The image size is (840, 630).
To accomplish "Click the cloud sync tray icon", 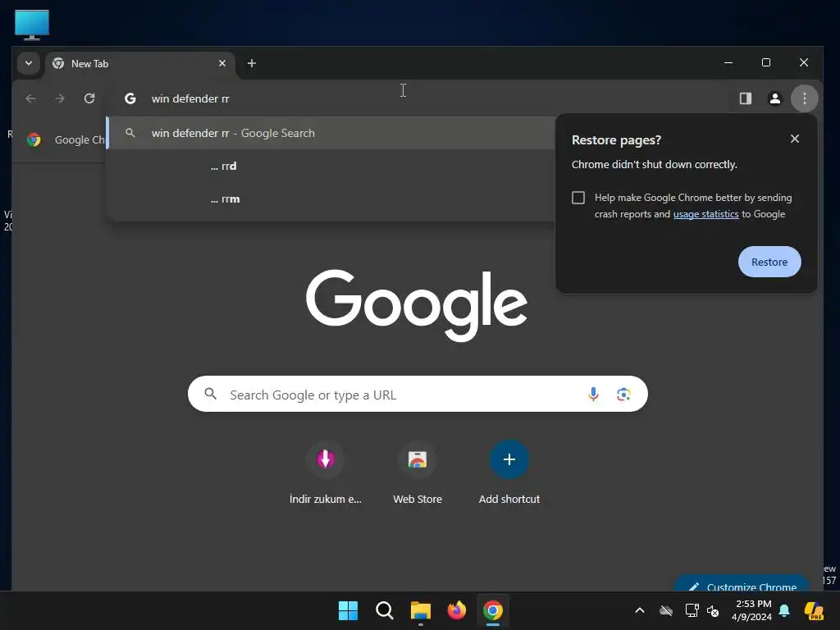I will (666, 610).
